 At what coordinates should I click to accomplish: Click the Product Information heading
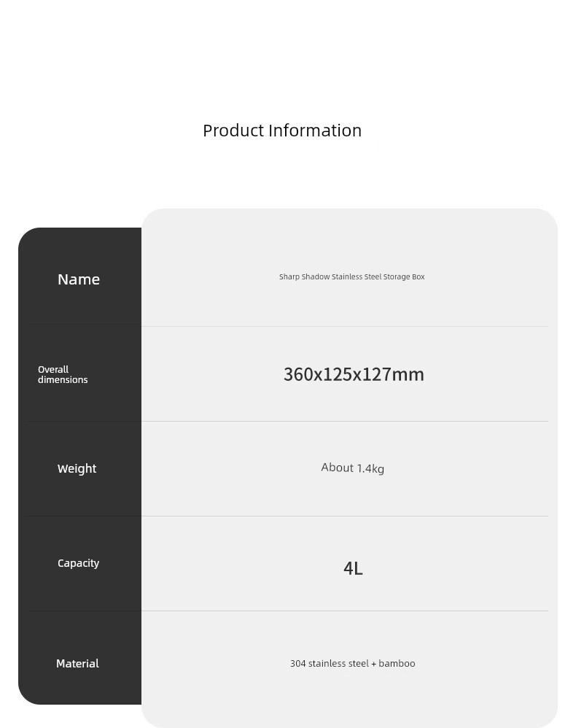[x=282, y=131]
